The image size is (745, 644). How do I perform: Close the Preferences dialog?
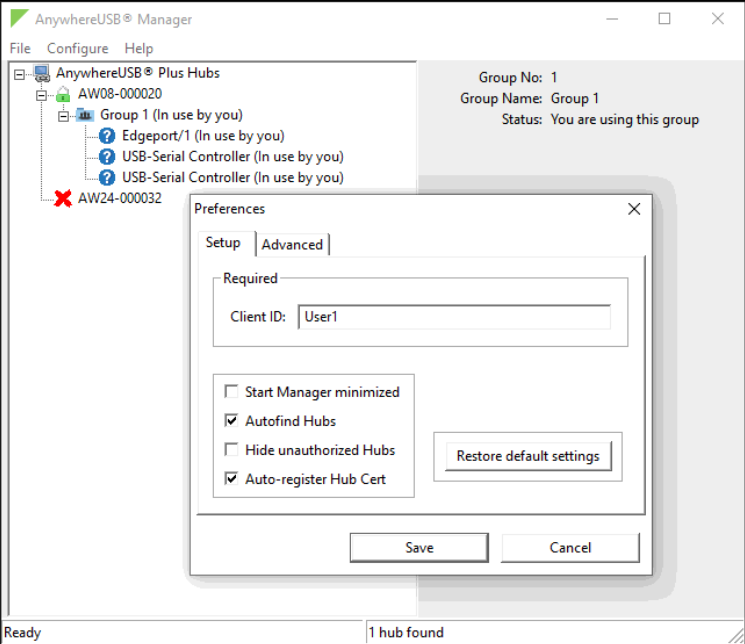[x=634, y=209]
